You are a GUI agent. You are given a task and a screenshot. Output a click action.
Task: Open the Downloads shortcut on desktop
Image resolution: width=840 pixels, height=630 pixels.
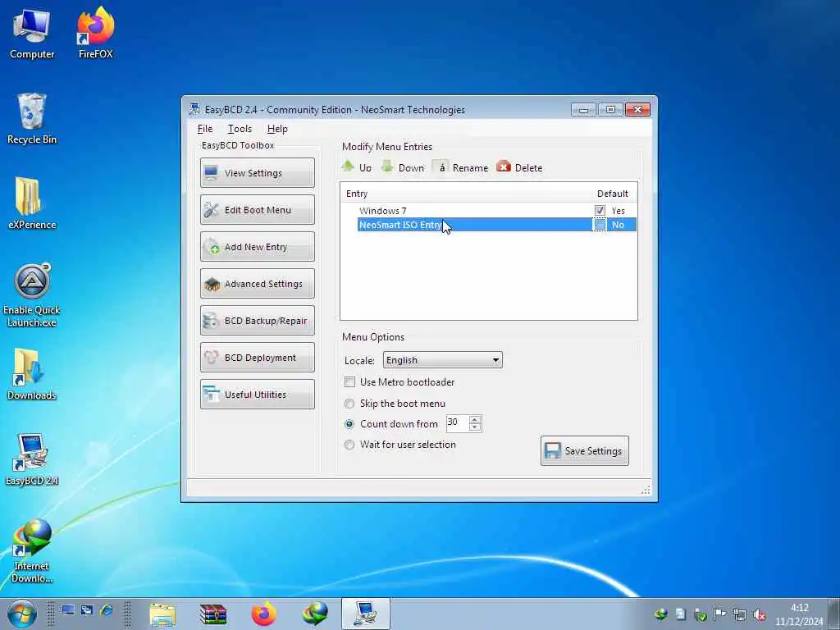pos(32,374)
